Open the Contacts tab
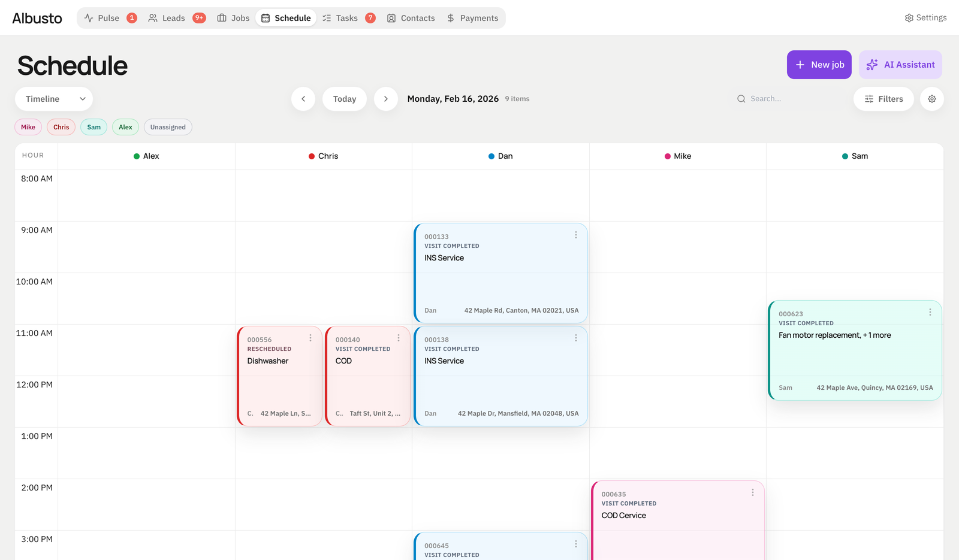 coord(411,18)
